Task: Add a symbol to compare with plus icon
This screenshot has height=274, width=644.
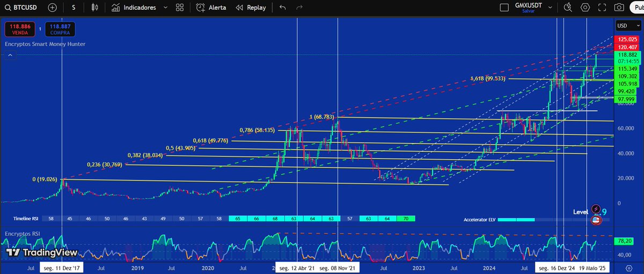Action: click(52, 8)
